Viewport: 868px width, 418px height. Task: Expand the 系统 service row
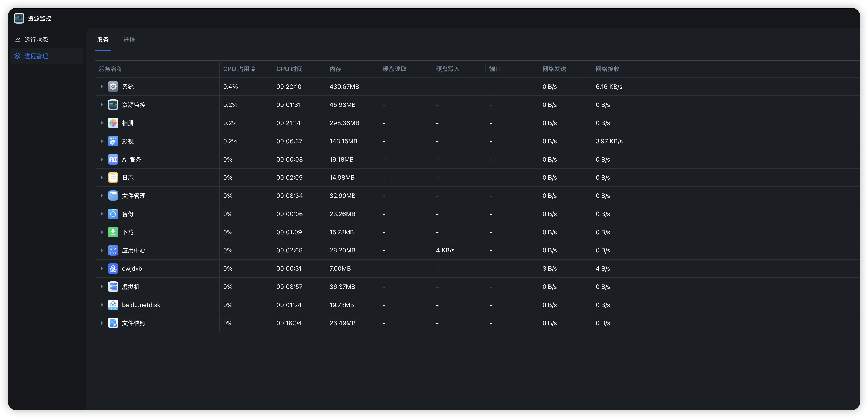(101, 87)
